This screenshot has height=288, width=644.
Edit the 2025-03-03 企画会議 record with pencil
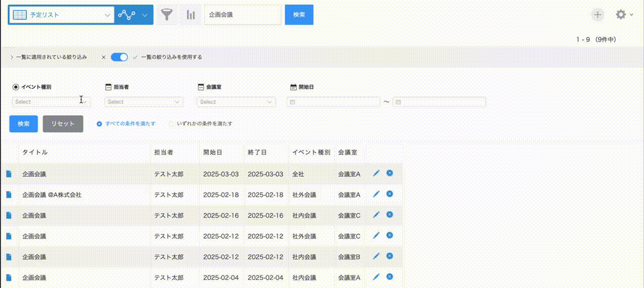click(x=376, y=173)
